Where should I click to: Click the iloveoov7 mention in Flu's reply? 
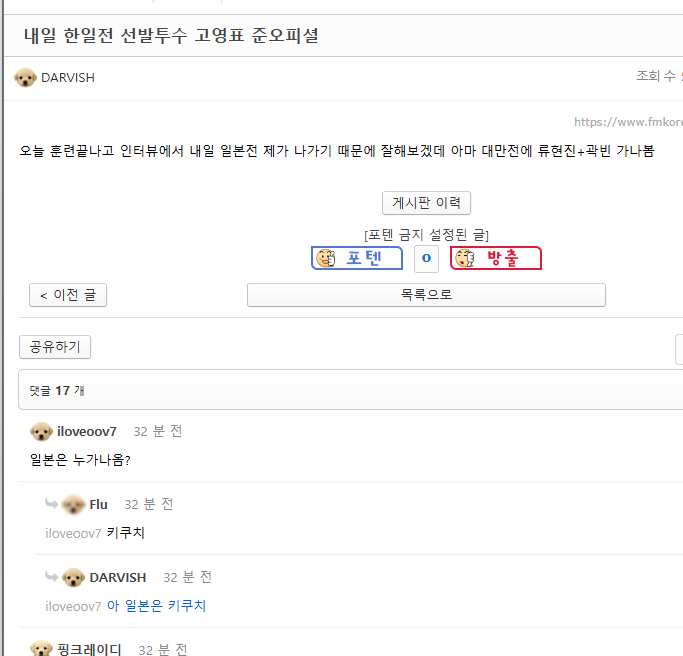pos(73,533)
